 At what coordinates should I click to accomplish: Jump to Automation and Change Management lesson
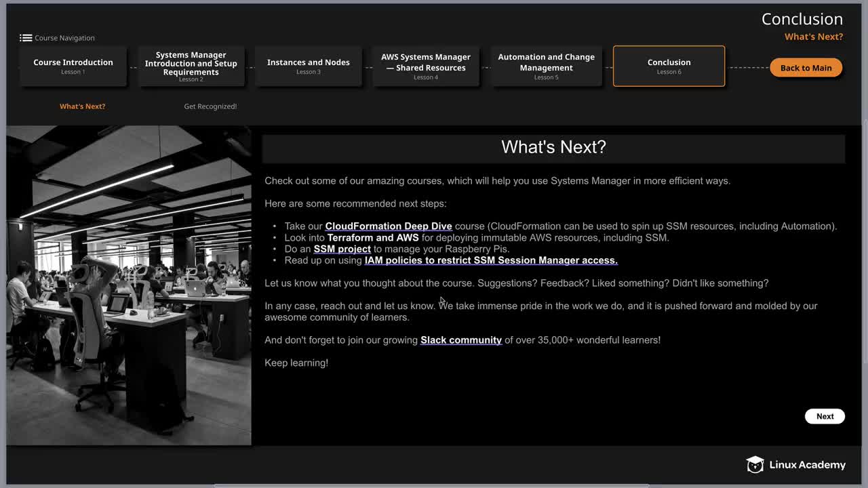coord(547,66)
